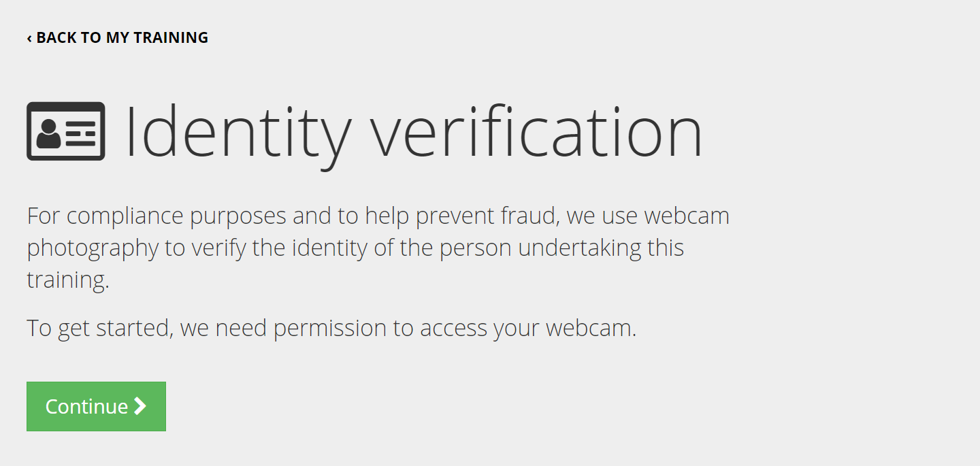Click the text lines inside the ID card icon
The width and height of the screenshot is (980, 466).
81,133
